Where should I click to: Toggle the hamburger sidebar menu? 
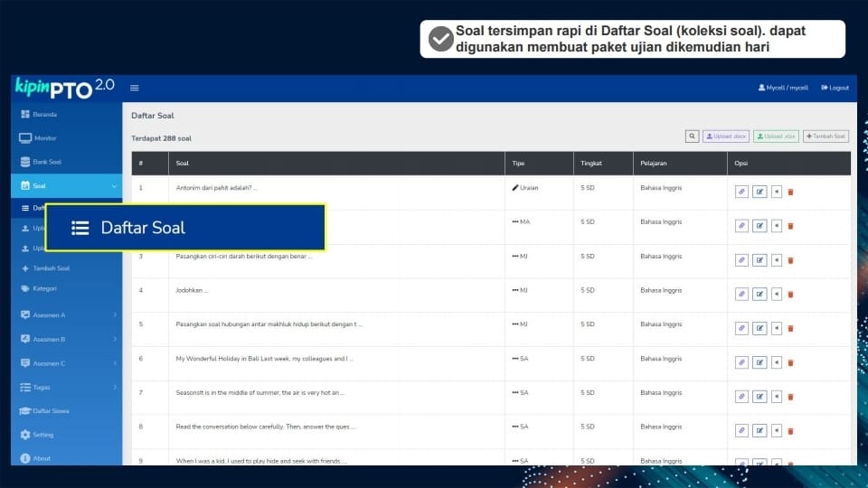[x=135, y=88]
